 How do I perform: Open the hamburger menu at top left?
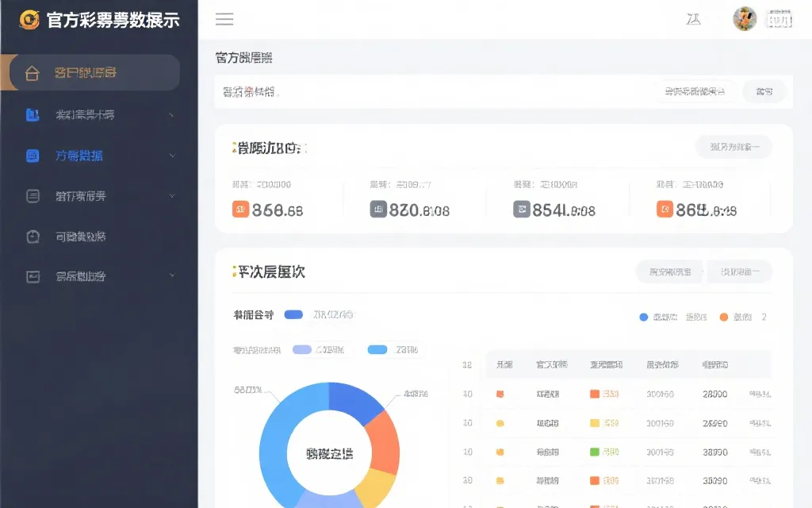coord(224,20)
